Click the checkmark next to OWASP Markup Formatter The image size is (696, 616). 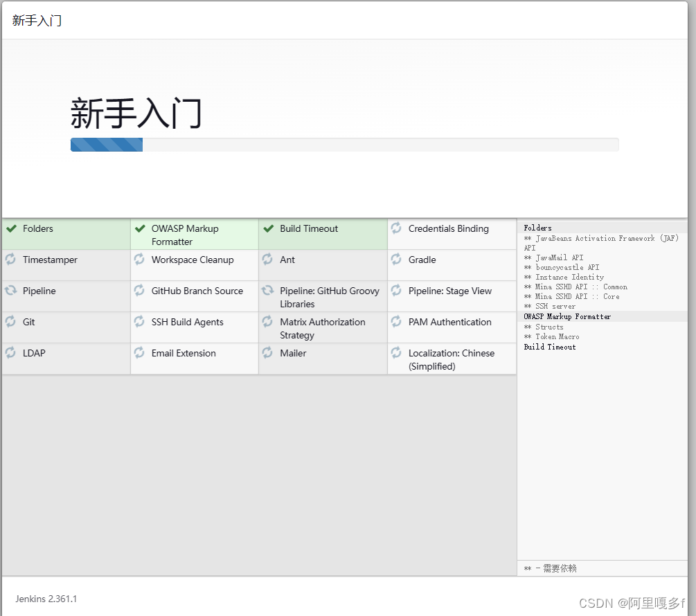pyautogui.click(x=139, y=228)
